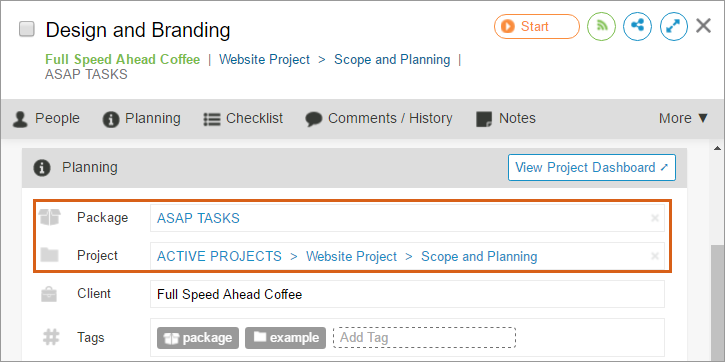Open Comments / History tab
725x362 pixels.
point(379,119)
